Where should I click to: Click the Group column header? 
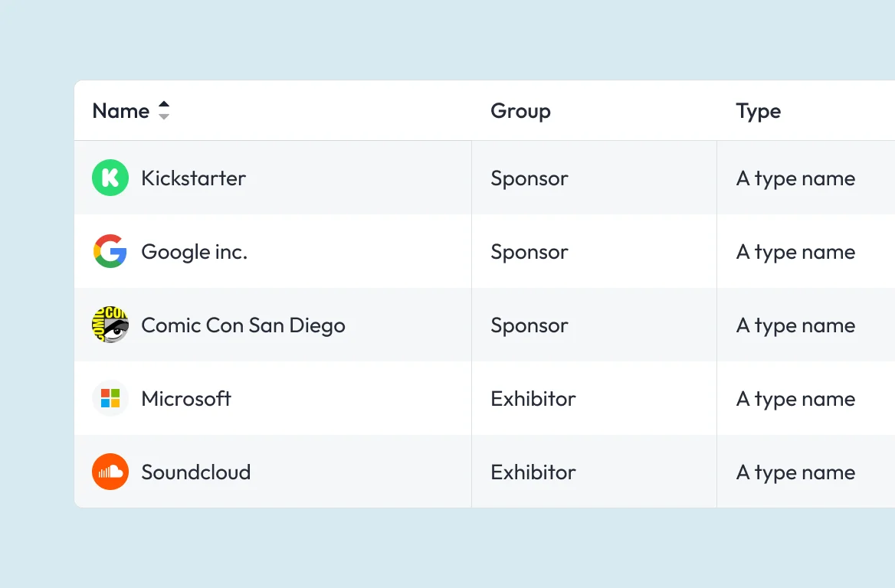[520, 111]
